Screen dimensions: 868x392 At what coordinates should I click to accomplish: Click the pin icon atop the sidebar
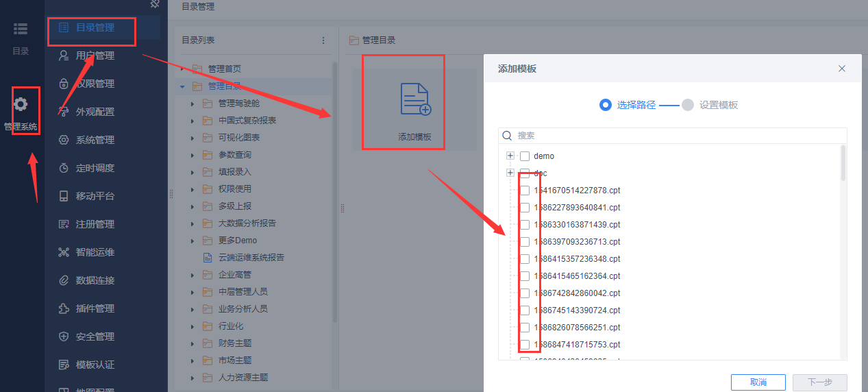155,3
